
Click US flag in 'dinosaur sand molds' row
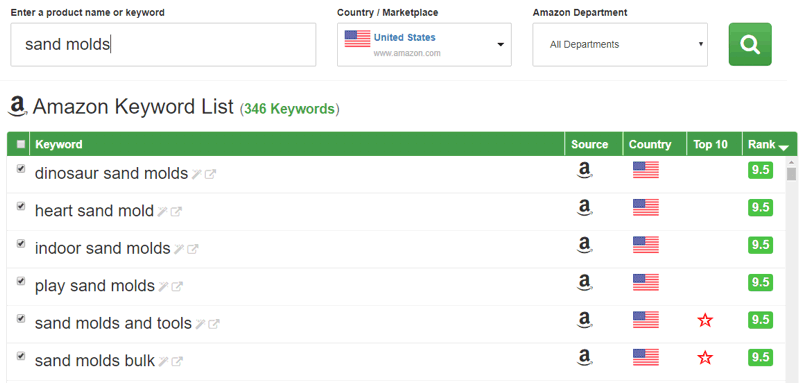(x=646, y=170)
